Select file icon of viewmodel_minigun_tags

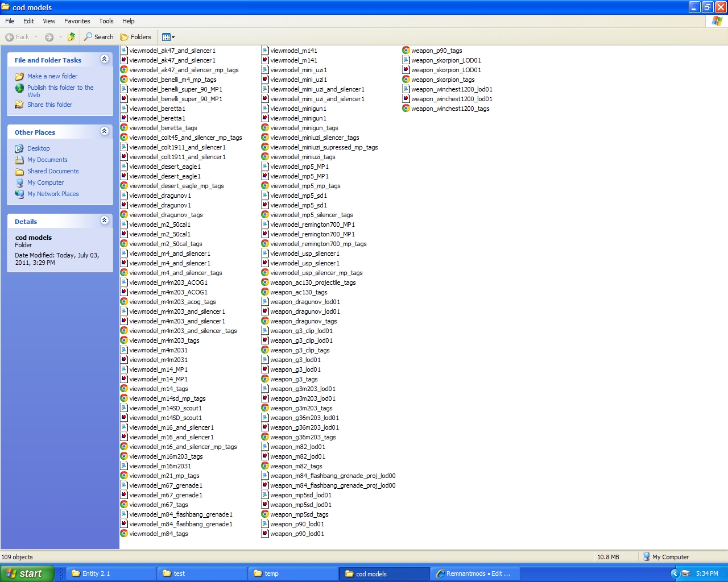coord(265,128)
